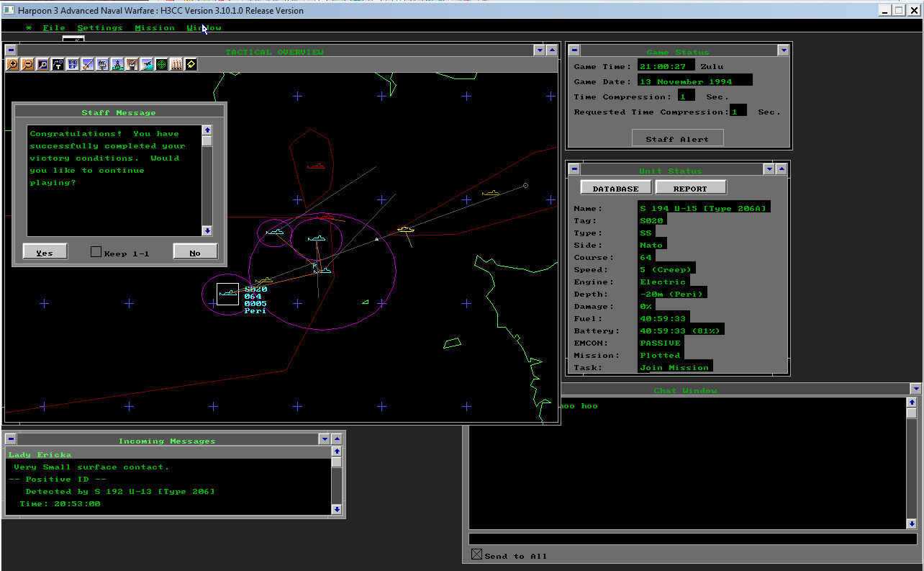Screen dimensions: 924x571
Task: Select the red ship inside the red polygon
Action: [x=316, y=166]
